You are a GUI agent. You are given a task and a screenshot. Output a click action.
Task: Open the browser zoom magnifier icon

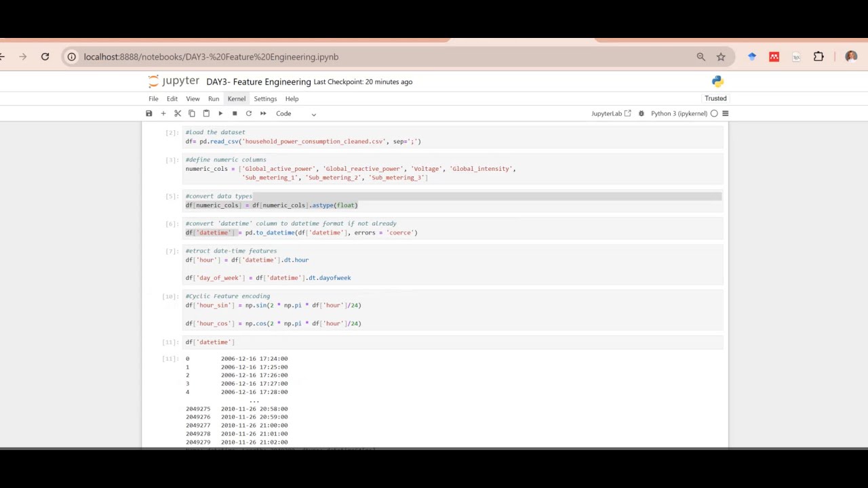click(x=701, y=57)
